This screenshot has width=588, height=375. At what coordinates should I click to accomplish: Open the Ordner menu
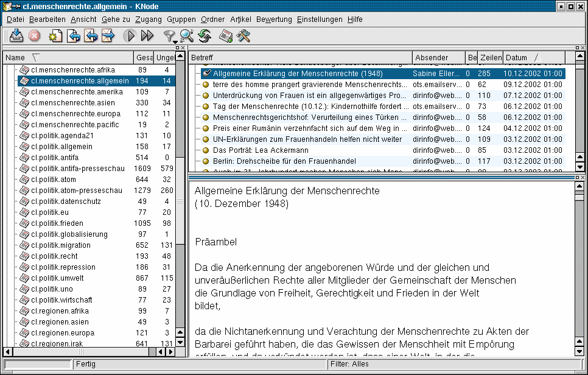[x=212, y=19]
